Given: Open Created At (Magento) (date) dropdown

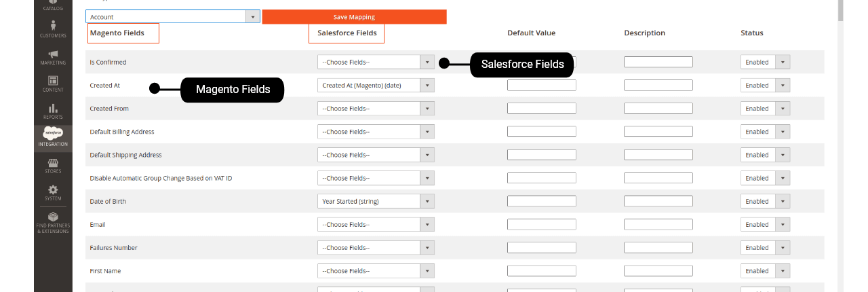Looking at the screenshot, I should click(x=376, y=86).
